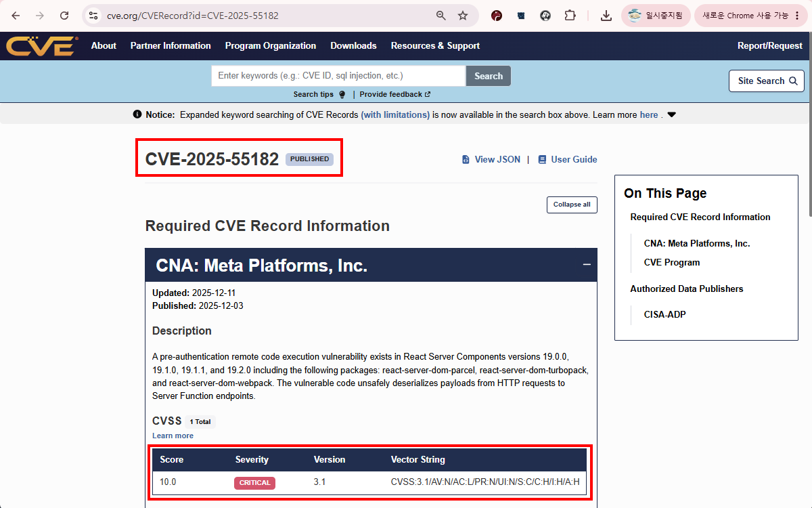The height and width of the screenshot is (508, 812).
Task: Open the (with limitations) link
Action: pos(395,115)
